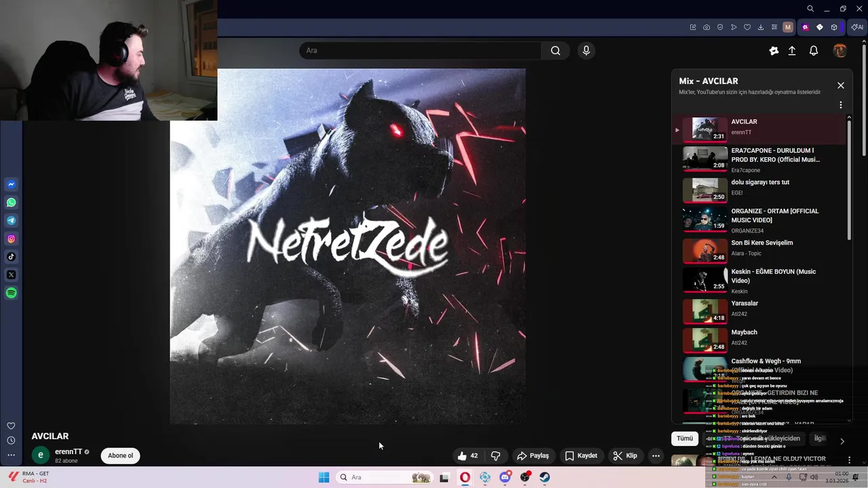Click the Windows taskbar search box

384,477
